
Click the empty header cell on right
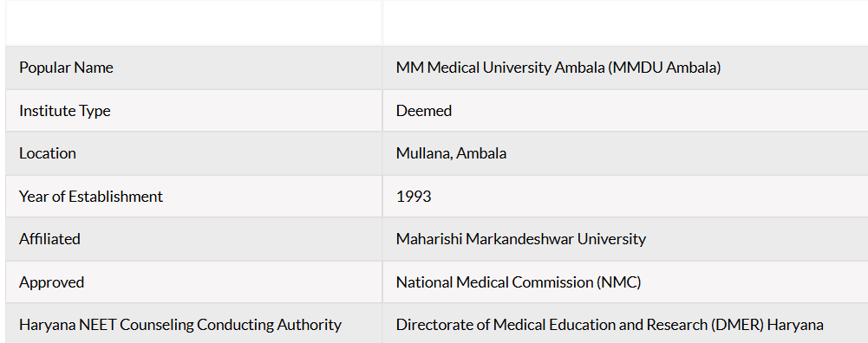pos(625,23)
